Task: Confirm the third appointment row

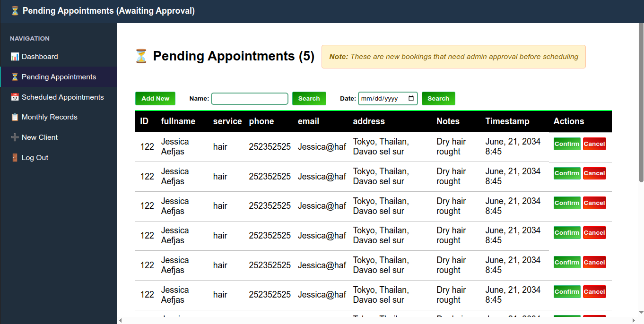Action: pos(567,203)
